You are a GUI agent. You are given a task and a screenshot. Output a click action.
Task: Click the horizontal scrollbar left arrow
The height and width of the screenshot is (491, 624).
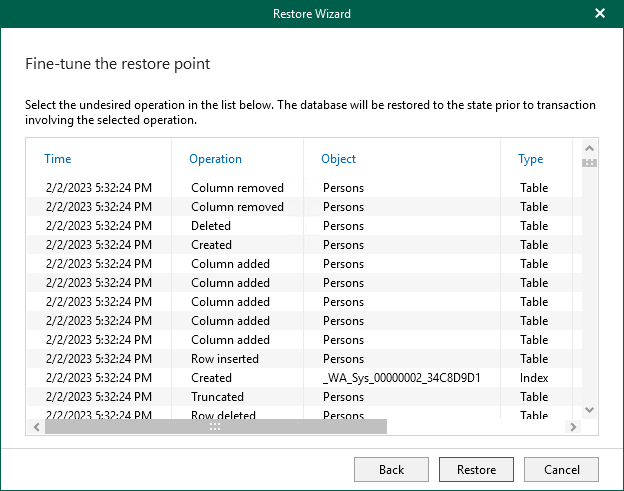pyautogui.click(x=36, y=427)
